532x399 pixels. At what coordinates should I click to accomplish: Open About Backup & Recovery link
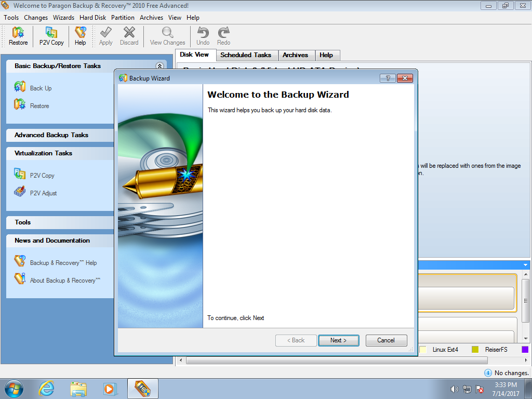(64, 281)
